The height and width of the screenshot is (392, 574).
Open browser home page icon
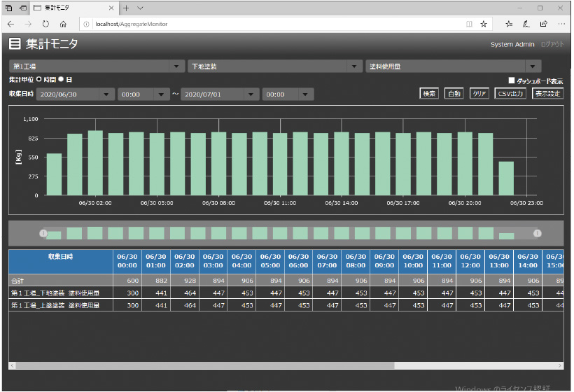(x=63, y=24)
